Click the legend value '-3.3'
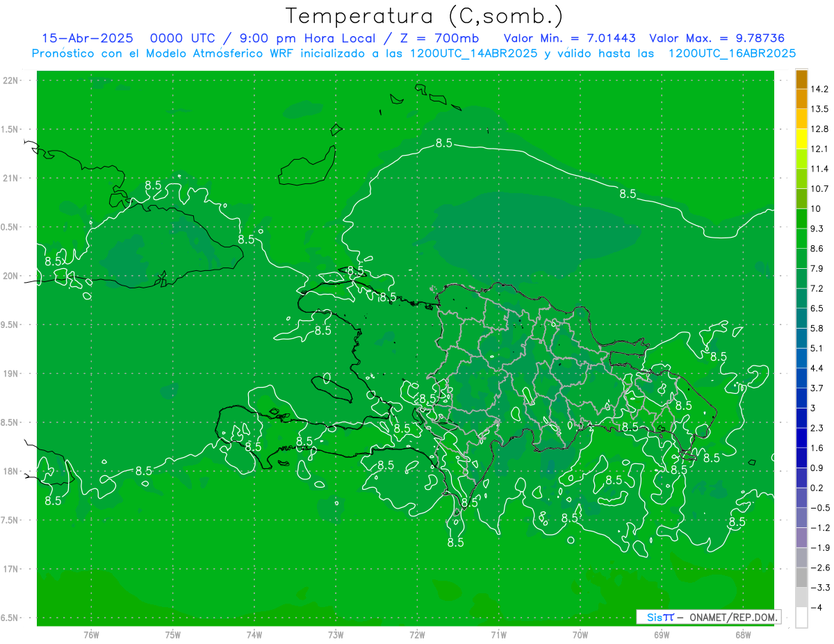This screenshot has height=644, width=834. (x=819, y=588)
